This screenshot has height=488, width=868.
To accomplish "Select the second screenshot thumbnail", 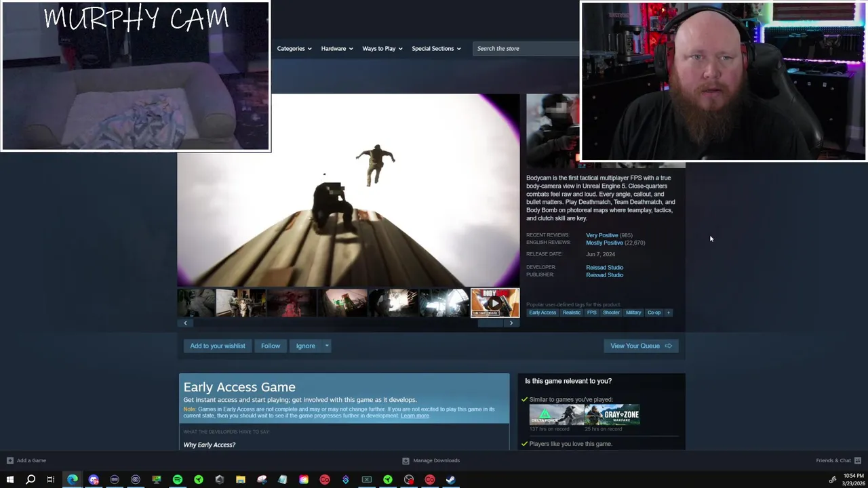I will [241, 303].
